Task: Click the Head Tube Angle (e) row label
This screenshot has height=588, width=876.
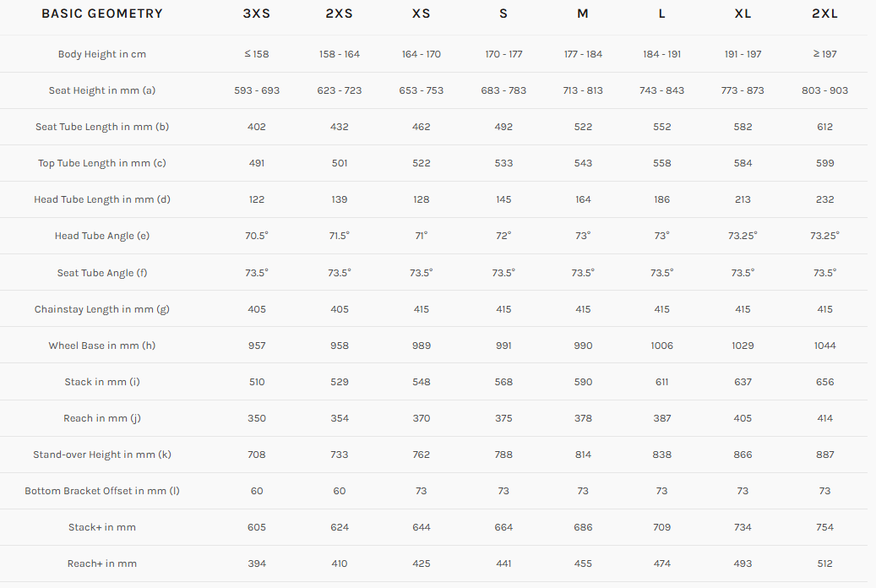Action: click(102, 236)
